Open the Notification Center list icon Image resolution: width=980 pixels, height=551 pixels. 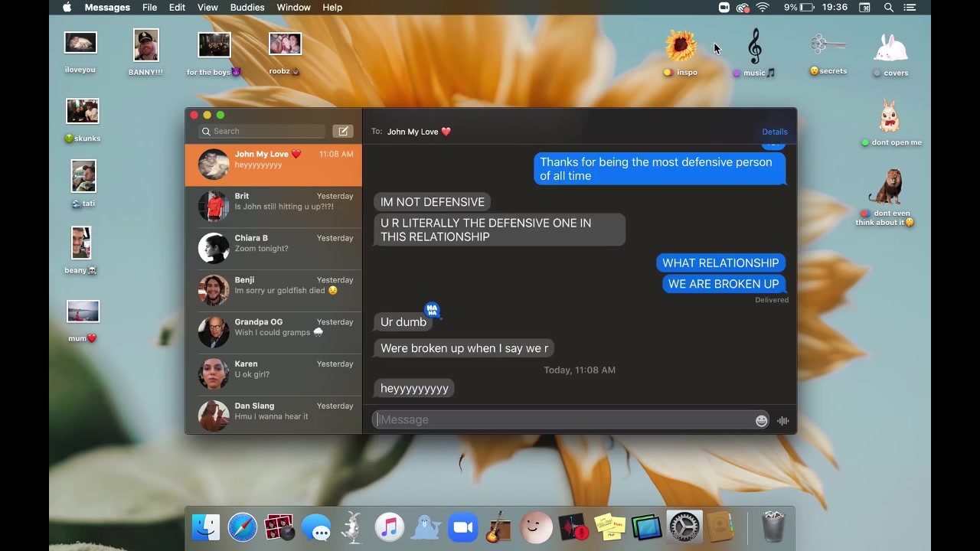[x=910, y=8]
